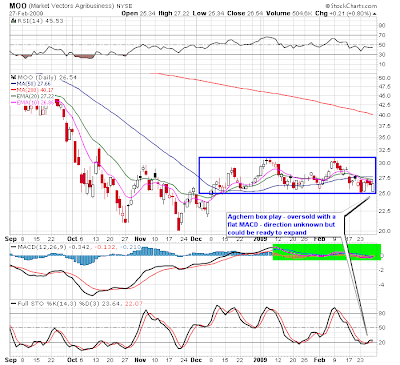Click 'Dec' on the price panel date axis

(x=196, y=239)
